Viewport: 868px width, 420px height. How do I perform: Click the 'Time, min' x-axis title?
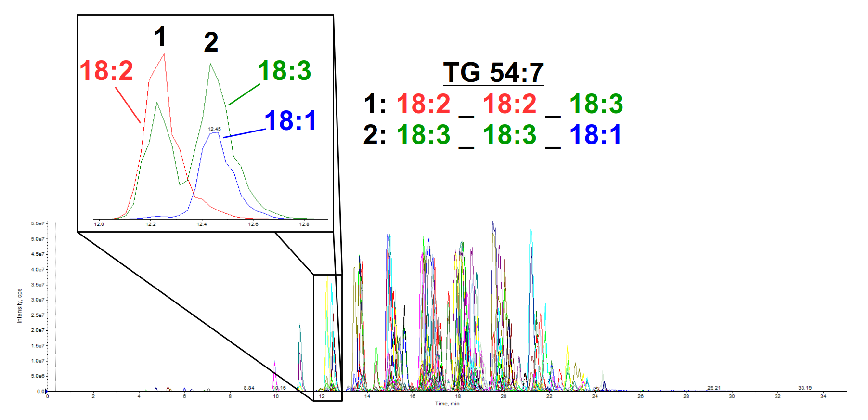coord(447,404)
